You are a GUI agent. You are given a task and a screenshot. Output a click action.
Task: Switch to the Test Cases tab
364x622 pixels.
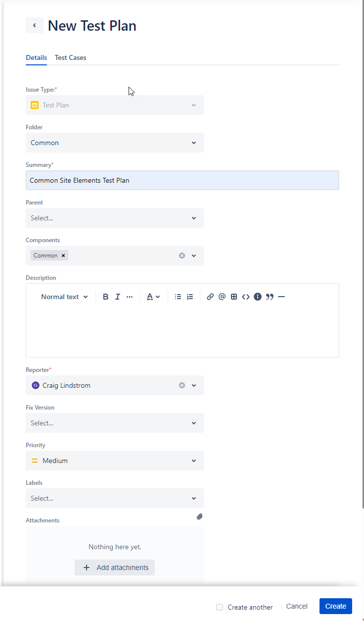click(x=70, y=57)
